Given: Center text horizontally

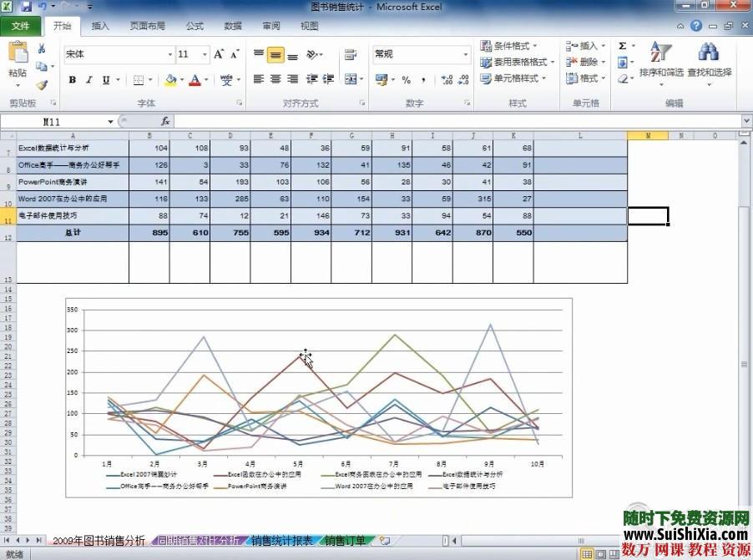Looking at the screenshot, I should click(275, 79).
